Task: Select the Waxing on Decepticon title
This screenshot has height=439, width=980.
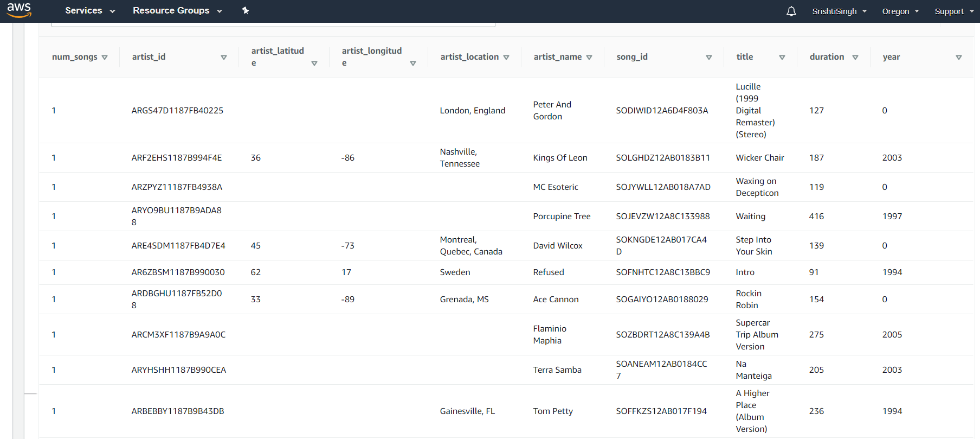Action: pos(757,187)
